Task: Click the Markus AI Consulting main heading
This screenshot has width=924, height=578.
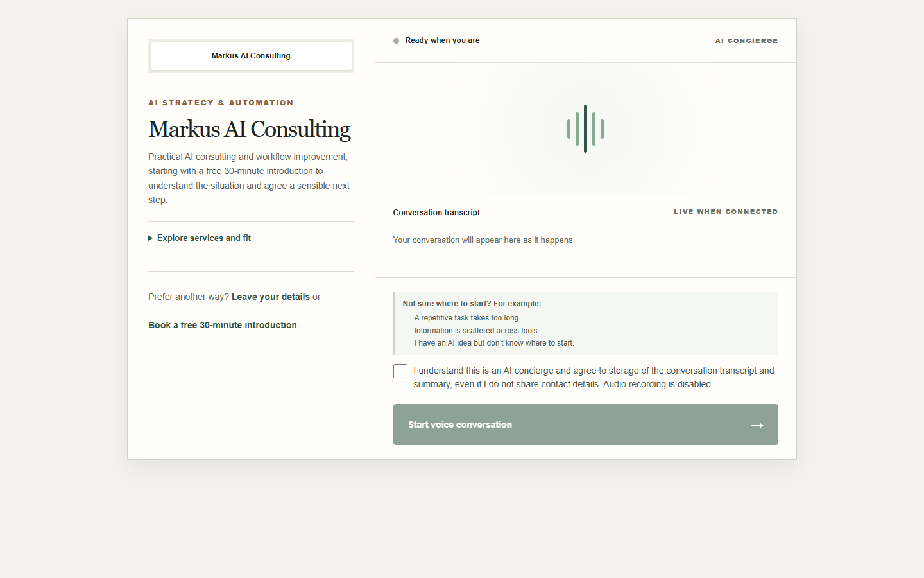Action: (x=250, y=129)
